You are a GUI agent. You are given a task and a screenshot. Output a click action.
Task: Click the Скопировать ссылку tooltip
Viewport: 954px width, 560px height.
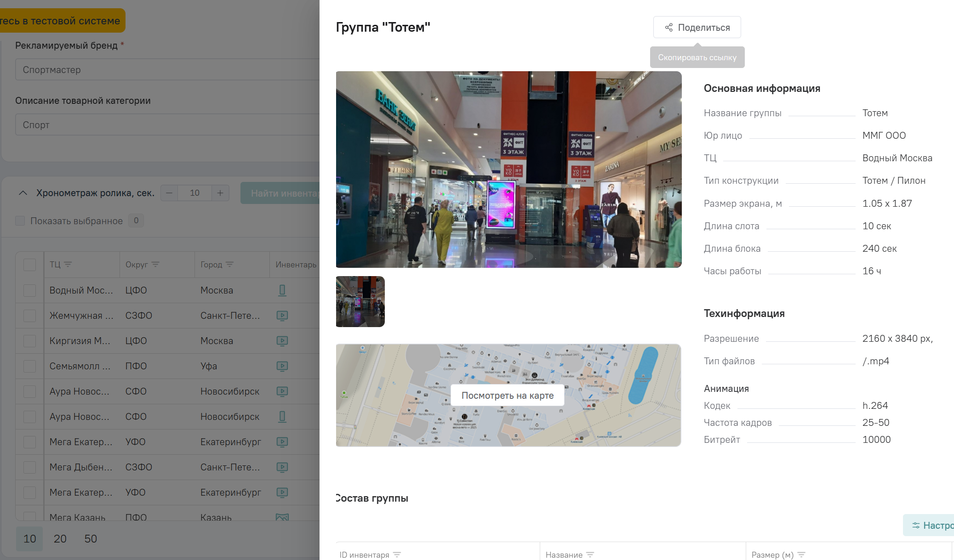click(x=697, y=57)
